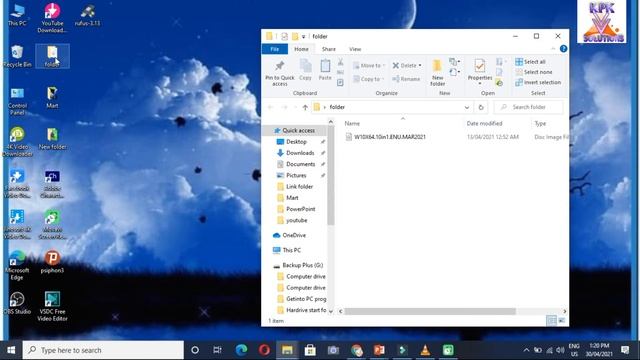
Task: Go up one folder level
Action: coord(305,107)
